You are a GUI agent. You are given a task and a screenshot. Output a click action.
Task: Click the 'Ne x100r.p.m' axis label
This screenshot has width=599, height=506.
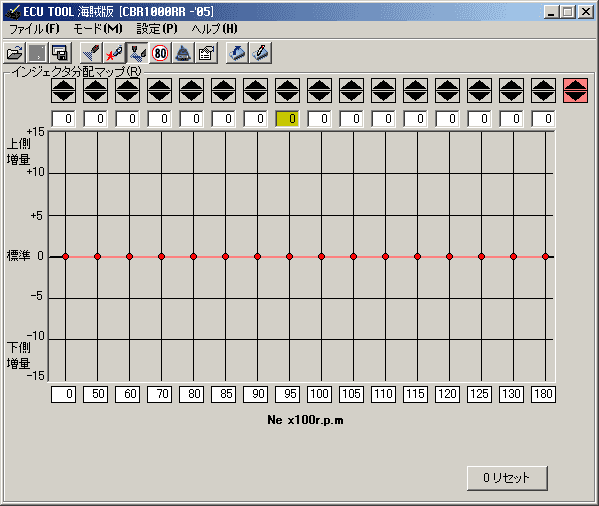tap(305, 420)
